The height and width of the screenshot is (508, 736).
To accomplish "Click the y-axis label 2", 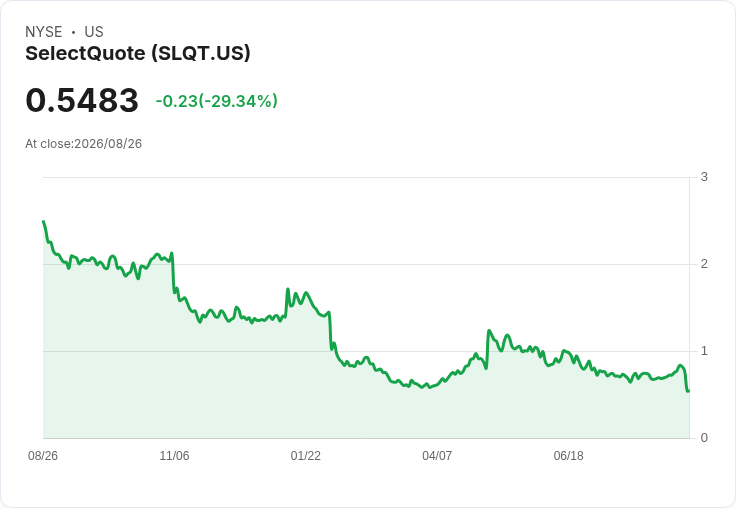I will point(704,264).
